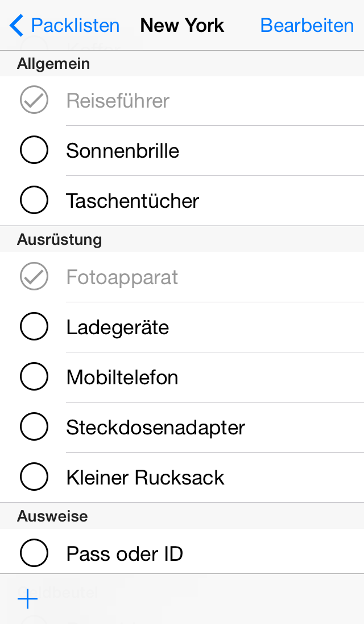Select the Sonnenbrille item label
This screenshot has height=624, width=364.
pyautogui.click(x=123, y=151)
